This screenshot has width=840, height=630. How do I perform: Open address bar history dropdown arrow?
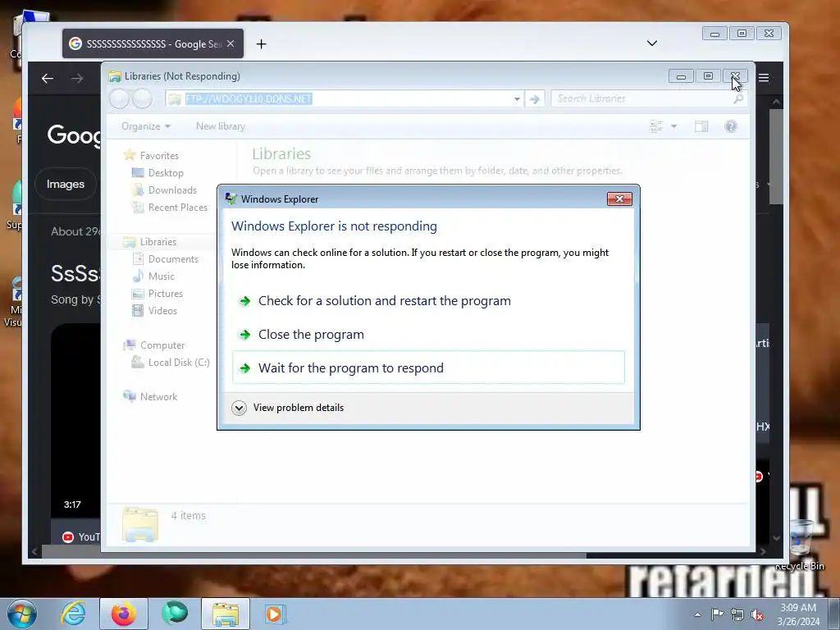(x=517, y=98)
